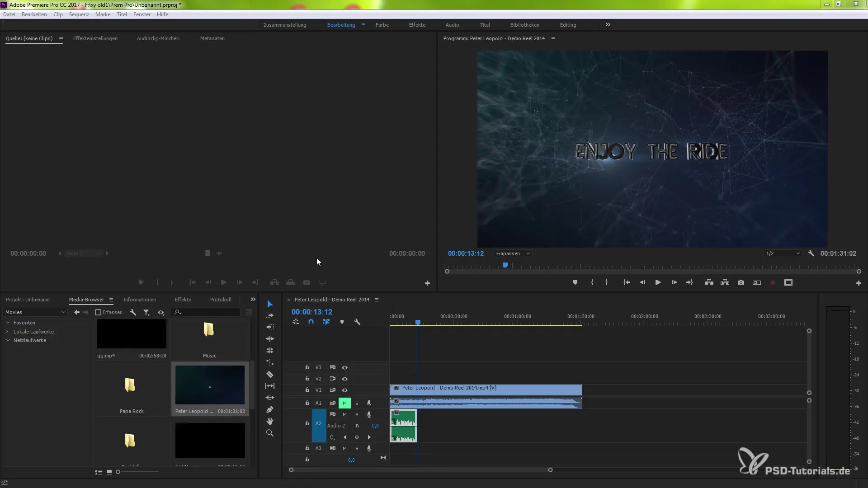Switch to Farbe workspace
This screenshot has height=488, width=868.
382,25
